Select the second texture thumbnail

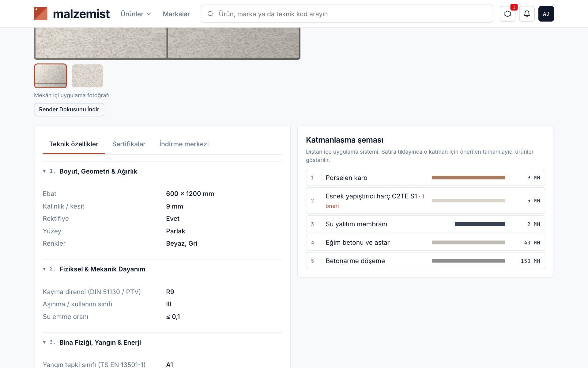[87, 76]
